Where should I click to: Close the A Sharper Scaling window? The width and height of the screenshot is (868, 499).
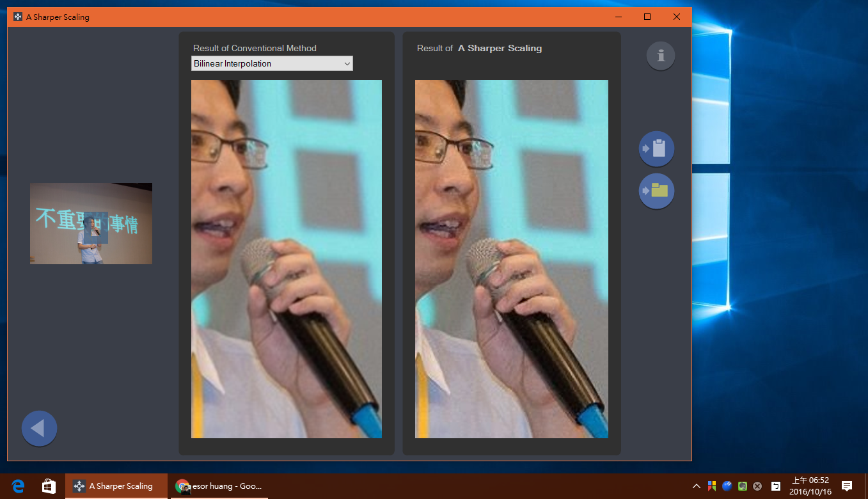pyautogui.click(x=677, y=17)
